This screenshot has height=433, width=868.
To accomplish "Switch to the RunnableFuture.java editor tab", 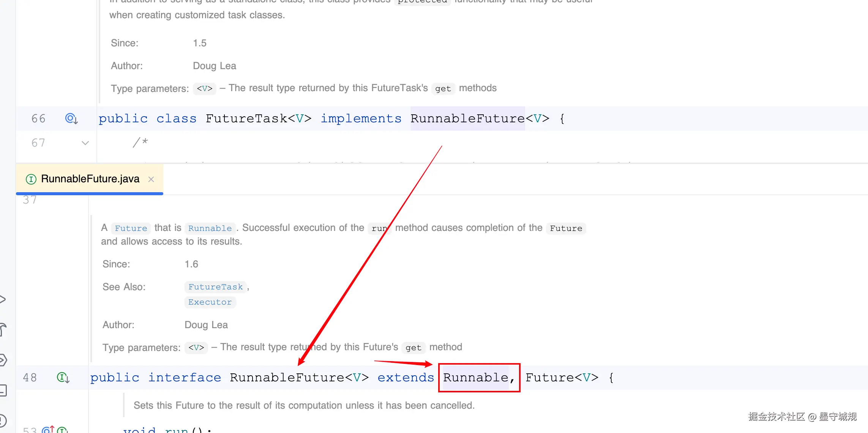I will tap(90, 179).
